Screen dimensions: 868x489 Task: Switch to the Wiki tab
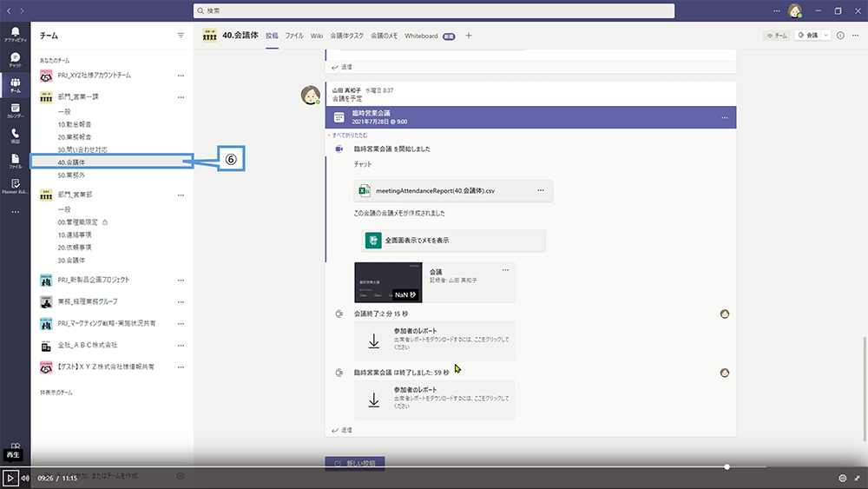click(317, 36)
